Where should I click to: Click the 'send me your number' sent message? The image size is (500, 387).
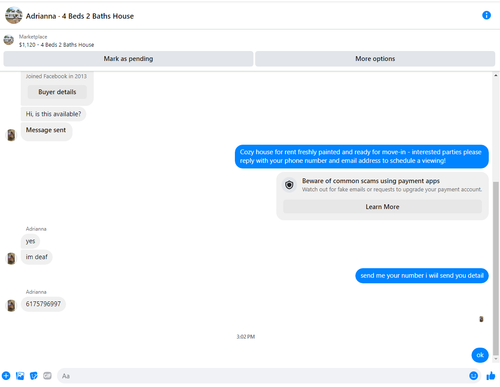422,276
